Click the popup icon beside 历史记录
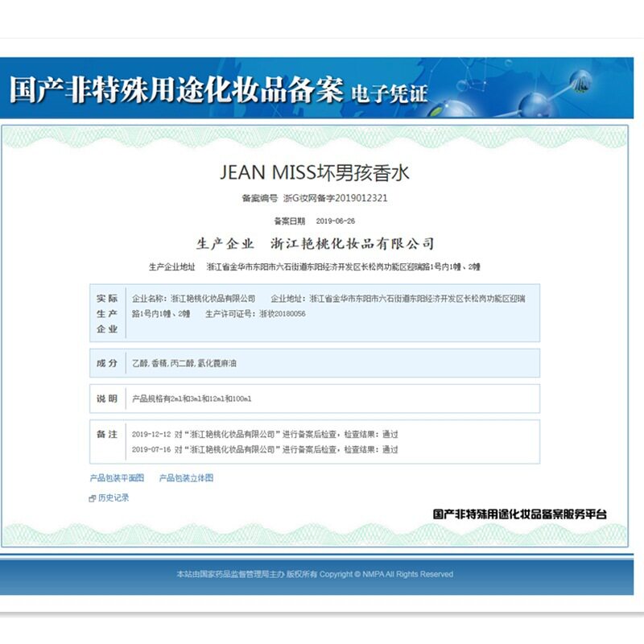The width and height of the screenshot is (644, 644). point(93,498)
